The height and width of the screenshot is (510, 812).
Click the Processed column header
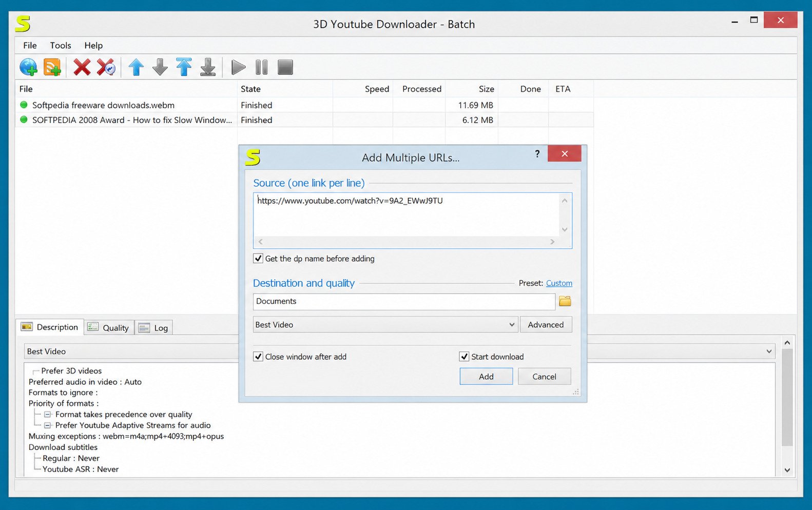tap(419, 89)
